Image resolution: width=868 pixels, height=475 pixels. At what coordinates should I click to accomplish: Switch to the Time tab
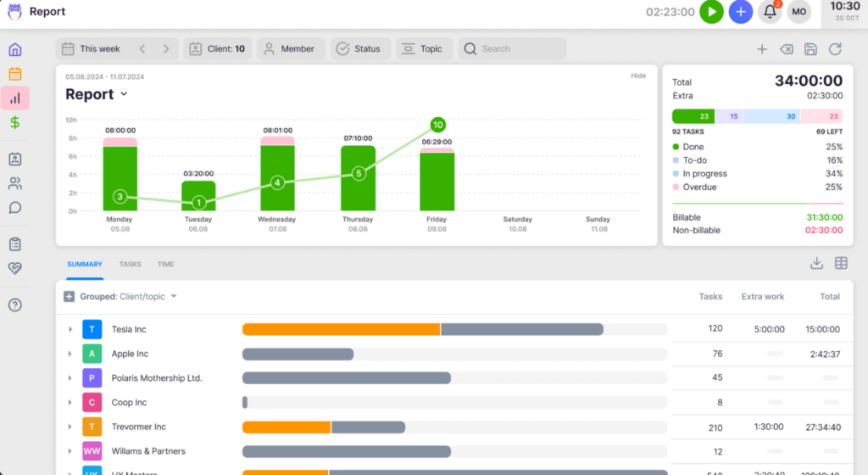[x=165, y=265]
